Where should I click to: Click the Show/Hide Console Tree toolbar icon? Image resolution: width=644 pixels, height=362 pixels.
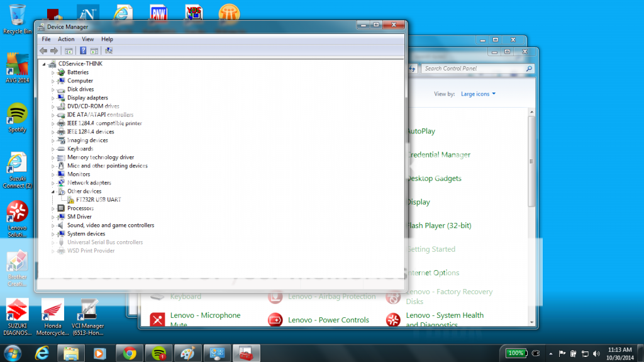click(x=69, y=50)
